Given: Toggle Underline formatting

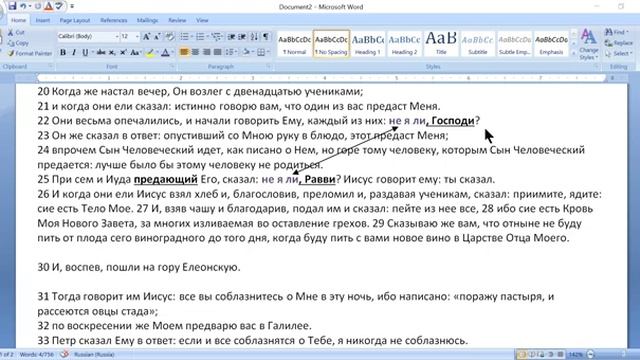Looking at the screenshot, I should [x=85, y=52].
